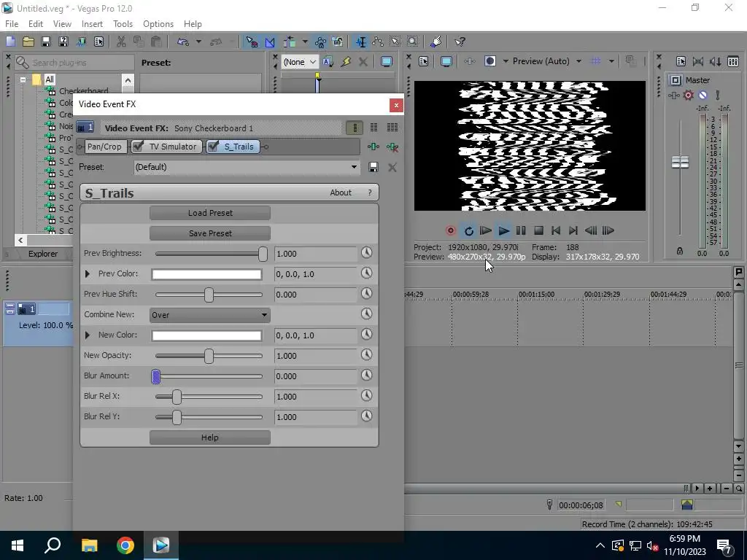Open the Edit menu
The width and height of the screenshot is (747, 560).
click(x=36, y=24)
